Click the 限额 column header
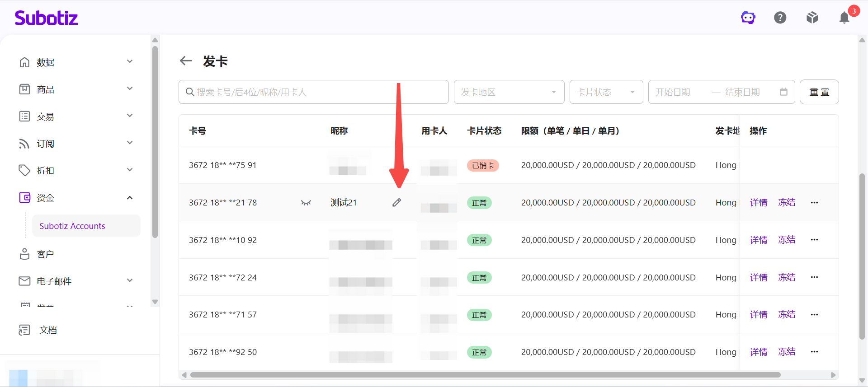868x387 pixels. tap(570, 131)
